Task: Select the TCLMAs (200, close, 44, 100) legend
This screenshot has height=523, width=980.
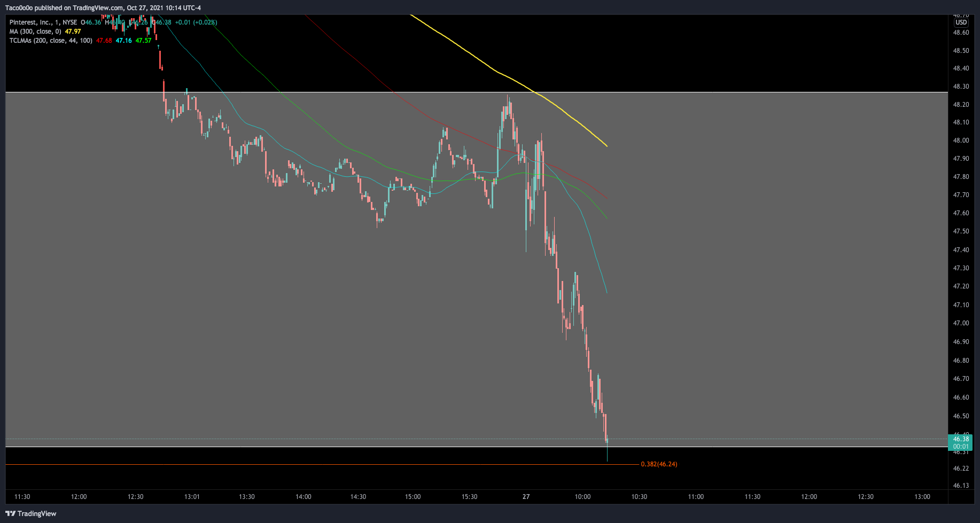Action: click(x=51, y=41)
